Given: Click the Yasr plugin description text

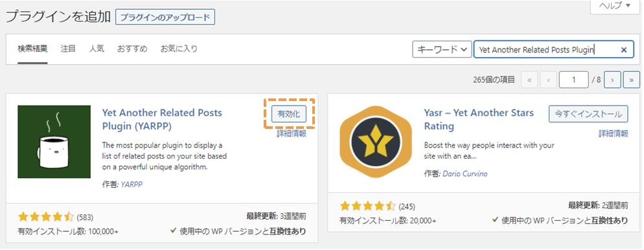Looking at the screenshot, I should pos(489,151).
